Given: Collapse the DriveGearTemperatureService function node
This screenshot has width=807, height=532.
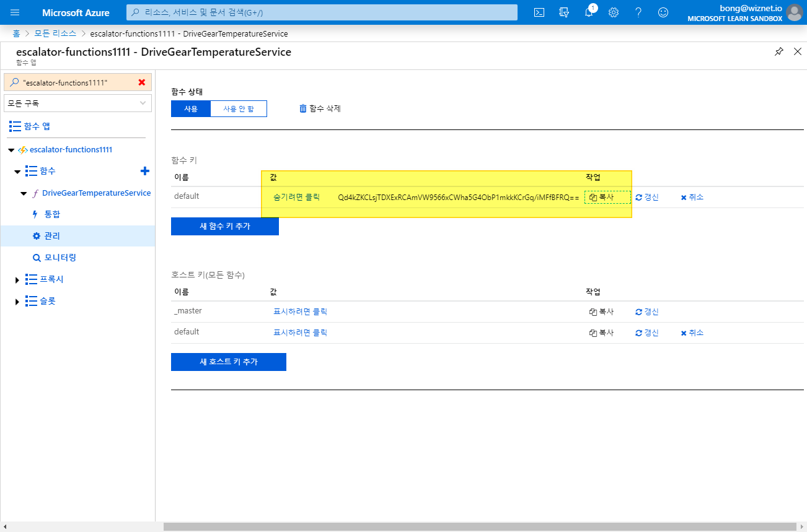Looking at the screenshot, I should pos(24,193).
